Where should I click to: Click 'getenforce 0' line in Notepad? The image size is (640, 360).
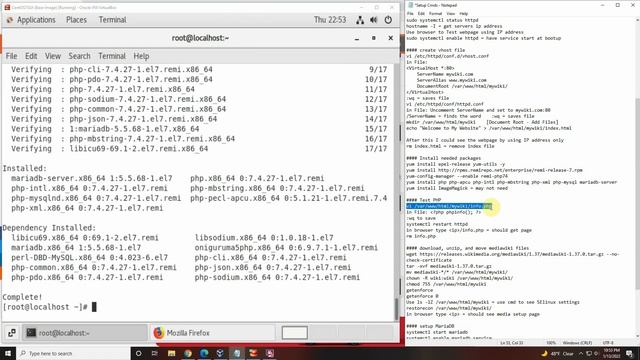(x=422, y=296)
